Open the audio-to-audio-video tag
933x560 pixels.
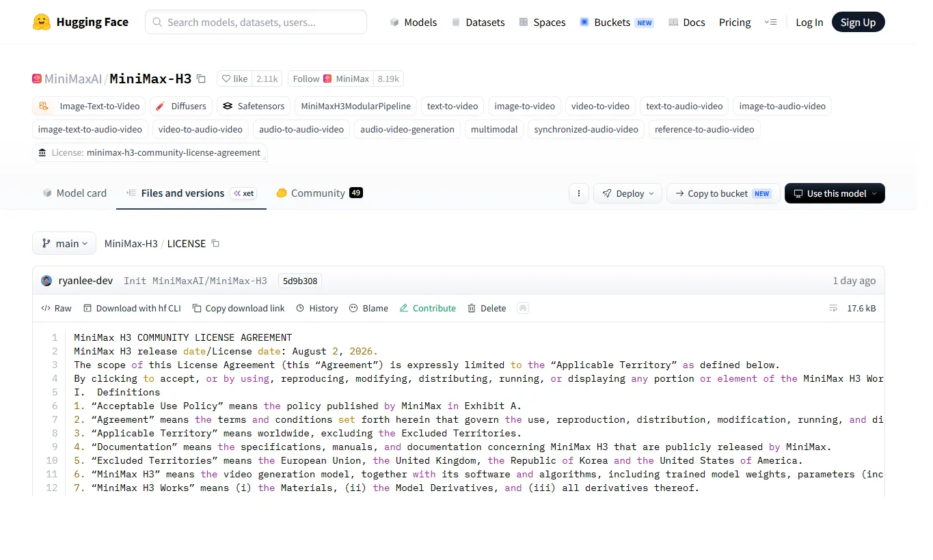coord(301,129)
